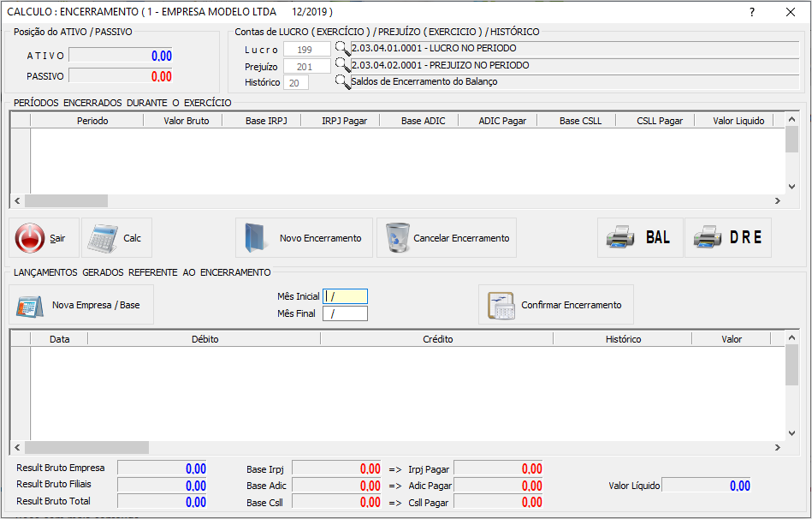Click the Base CSLL column header
The height and width of the screenshot is (519, 812).
tap(577, 121)
